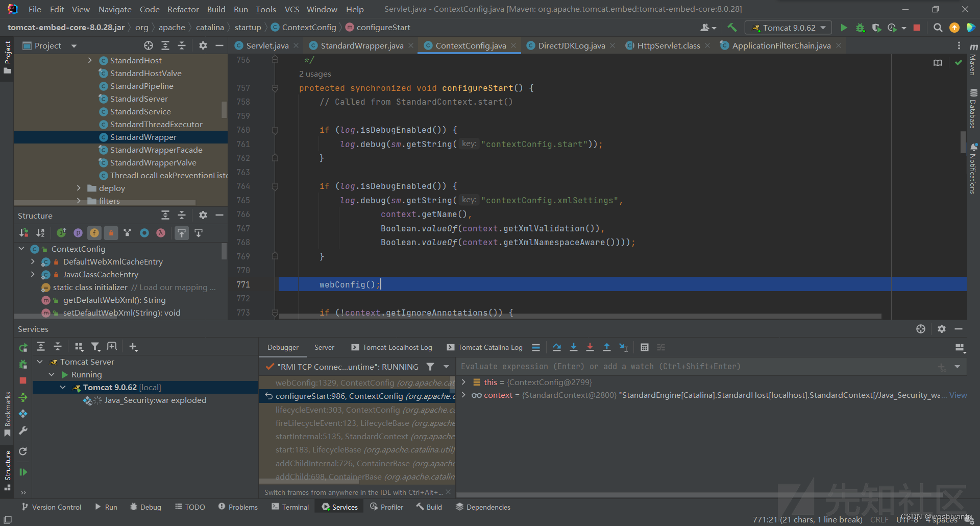Select the lifecycleEvent:303 stack frame
This screenshot has height=526, width=980.
(357, 410)
